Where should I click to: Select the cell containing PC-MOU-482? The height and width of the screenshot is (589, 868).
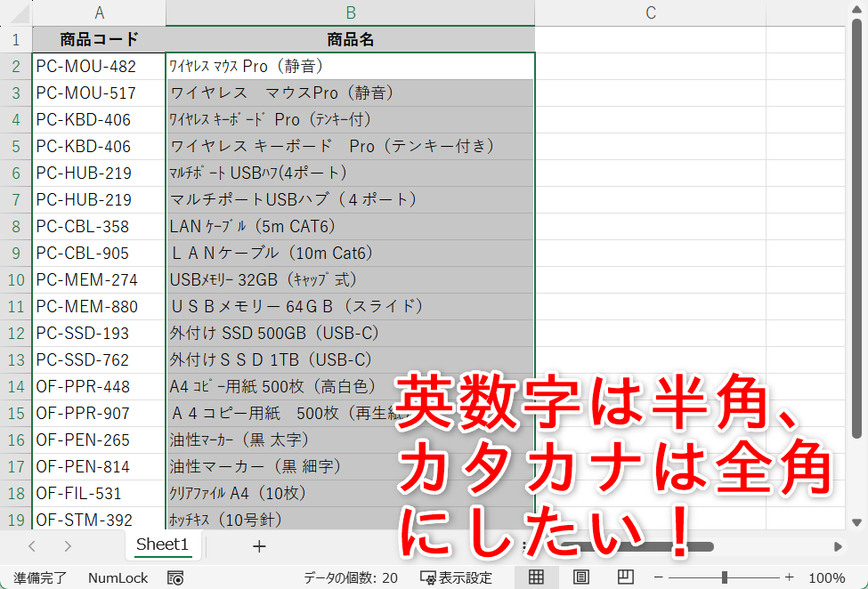pyautogui.click(x=98, y=66)
